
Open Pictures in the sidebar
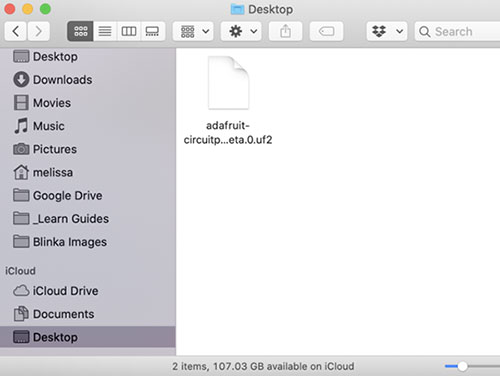tap(88, 149)
